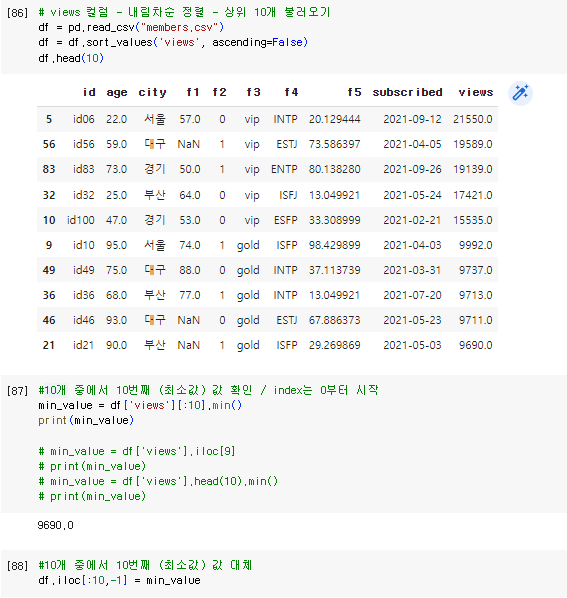Click subscribed date 2021-09-26
The width and height of the screenshot is (567, 598).
412,169
